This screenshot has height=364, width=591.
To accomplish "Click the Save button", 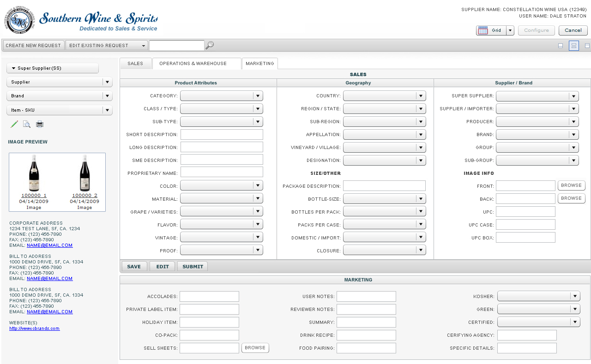I will [x=134, y=267].
